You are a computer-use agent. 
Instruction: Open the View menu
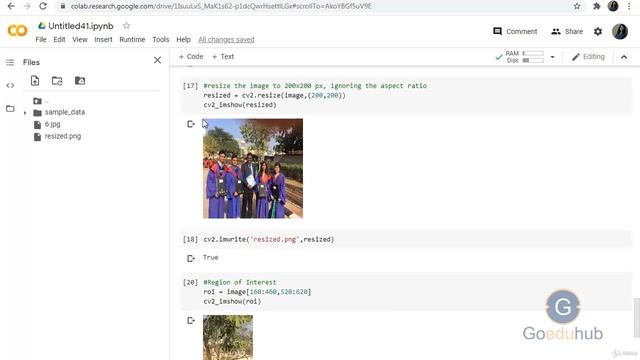click(80, 40)
